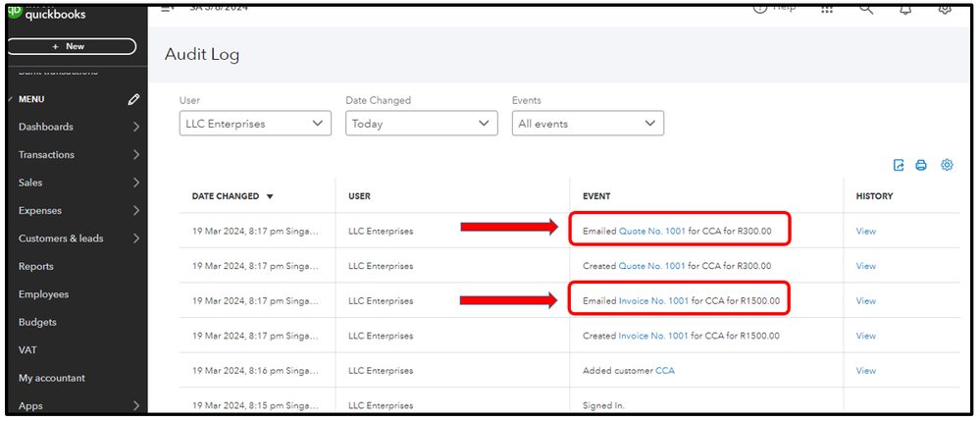
Task: Select VAT in the sidebar menu
Action: [28, 350]
